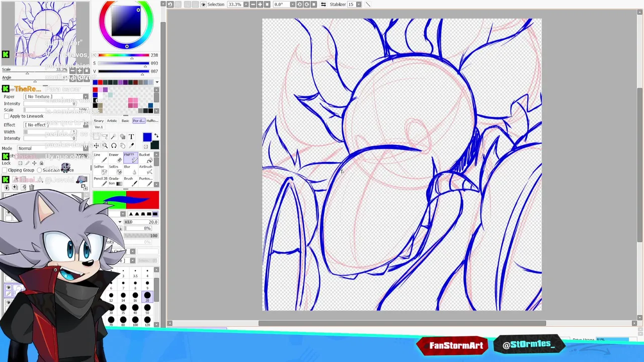Image resolution: width=644 pixels, height=362 pixels.
Task: Select the shape tool
Action: coord(122,136)
